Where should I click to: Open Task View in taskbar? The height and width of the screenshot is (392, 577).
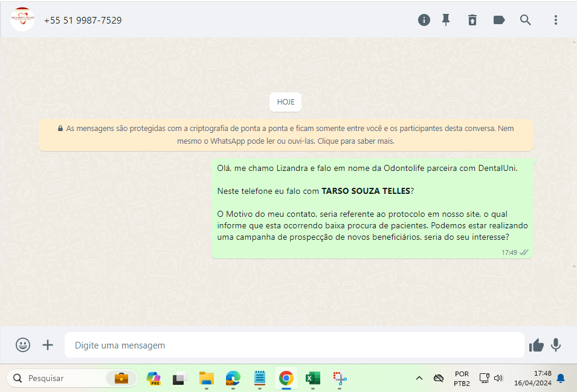(179, 378)
